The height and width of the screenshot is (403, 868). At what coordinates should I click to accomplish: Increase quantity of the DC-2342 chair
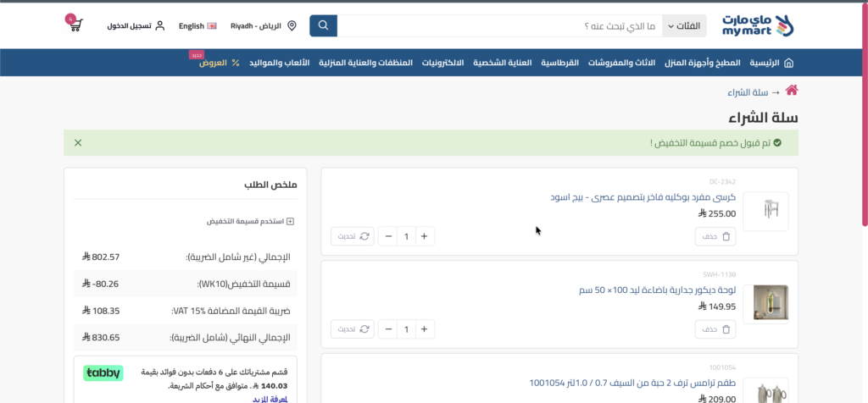click(x=425, y=236)
